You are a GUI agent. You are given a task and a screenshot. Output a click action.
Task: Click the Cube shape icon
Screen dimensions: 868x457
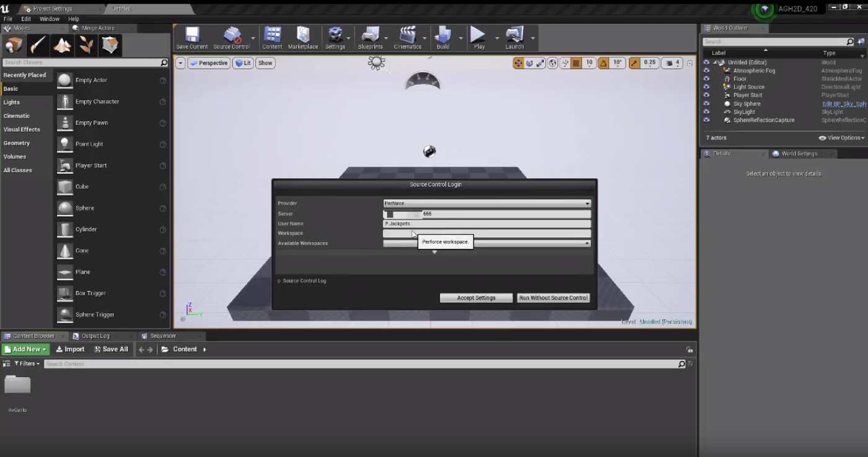tap(65, 187)
